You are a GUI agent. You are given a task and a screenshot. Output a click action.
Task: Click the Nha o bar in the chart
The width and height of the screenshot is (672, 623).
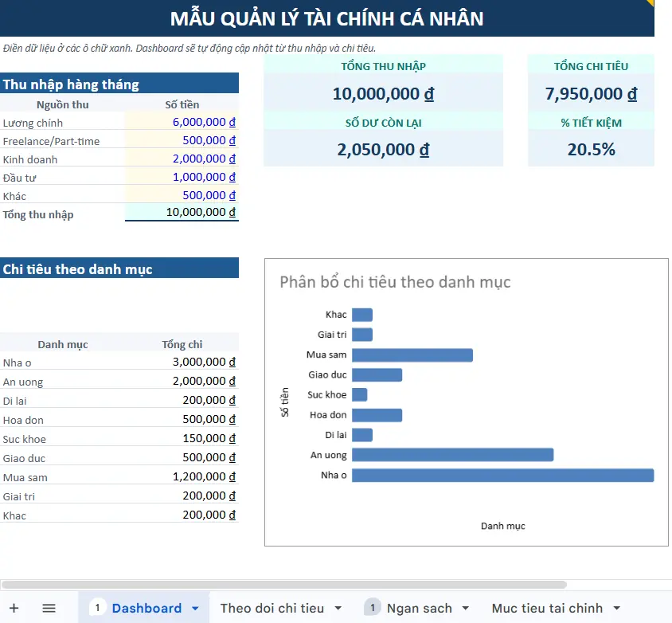point(502,476)
